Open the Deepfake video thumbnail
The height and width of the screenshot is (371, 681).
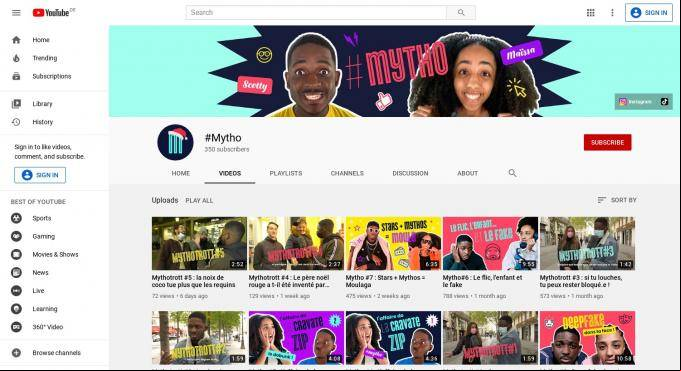point(587,338)
